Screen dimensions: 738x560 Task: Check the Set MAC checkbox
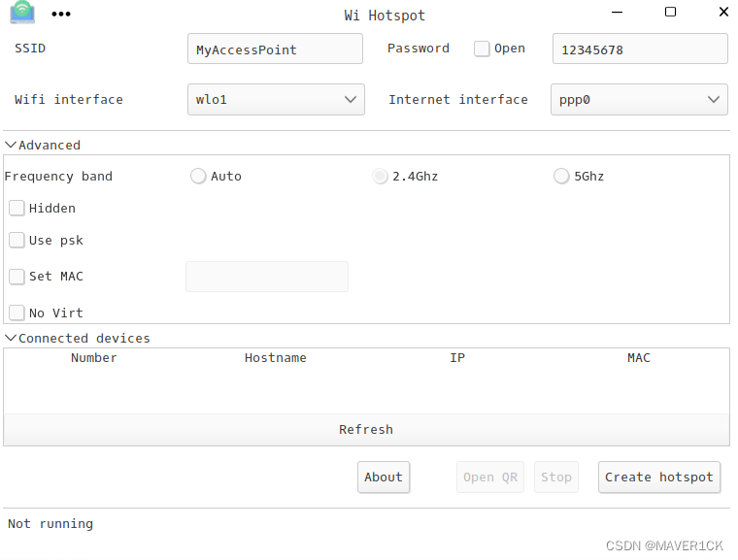pos(17,277)
